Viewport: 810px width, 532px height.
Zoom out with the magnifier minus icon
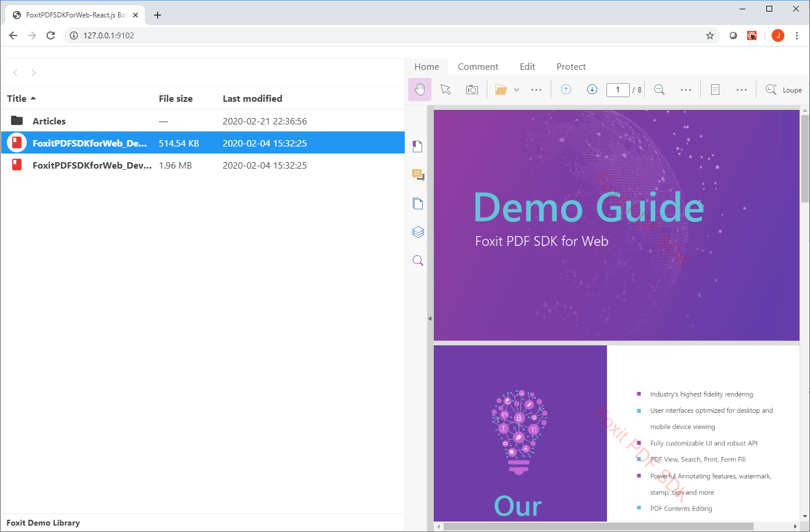(x=659, y=89)
